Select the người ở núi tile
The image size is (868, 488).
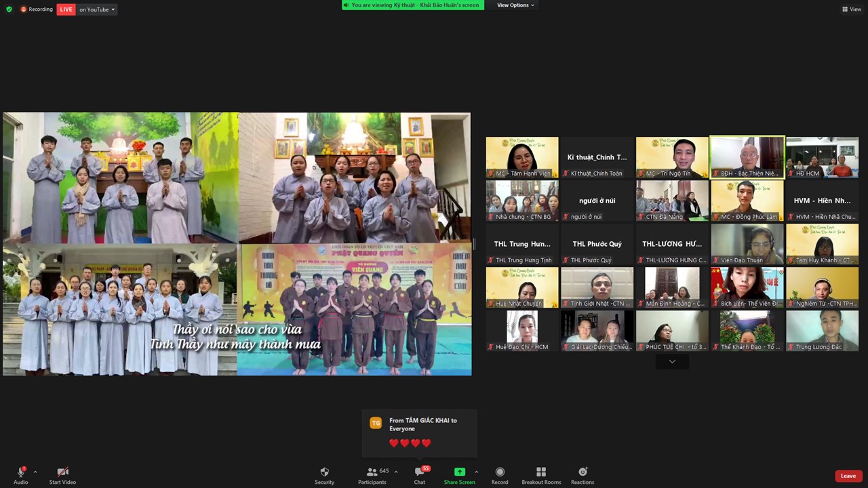tap(597, 201)
